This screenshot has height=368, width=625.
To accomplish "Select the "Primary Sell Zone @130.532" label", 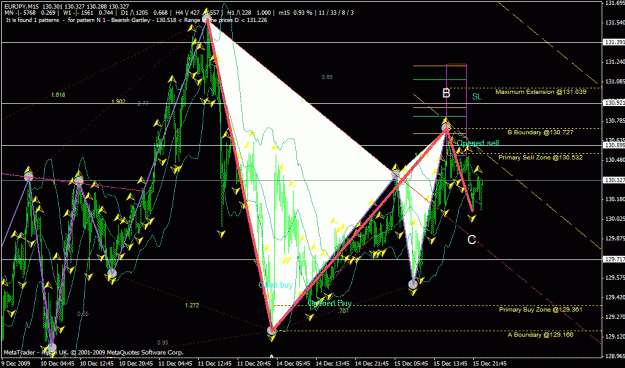I will tap(540, 158).
